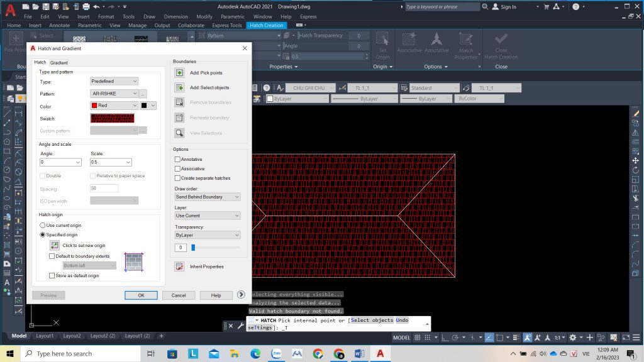Click the Add: Pick points icon
Viewport: 644px width, 362px height.
click(x=179, y=72)
